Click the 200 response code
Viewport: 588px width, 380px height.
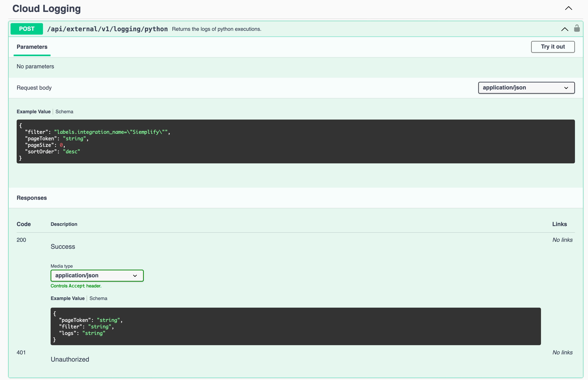21,240
